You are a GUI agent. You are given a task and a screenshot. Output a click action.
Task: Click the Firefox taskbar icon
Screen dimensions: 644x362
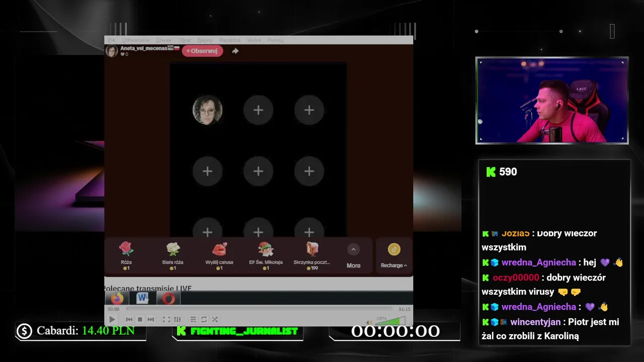pyautogui.click(x=117, y=298)
